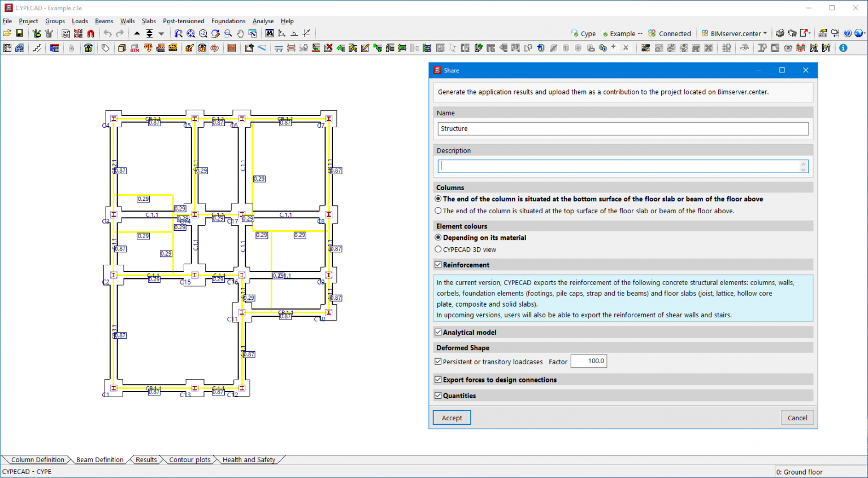
Task: Click the Cype user link in toolbar
Action: [x=583, y=33]
